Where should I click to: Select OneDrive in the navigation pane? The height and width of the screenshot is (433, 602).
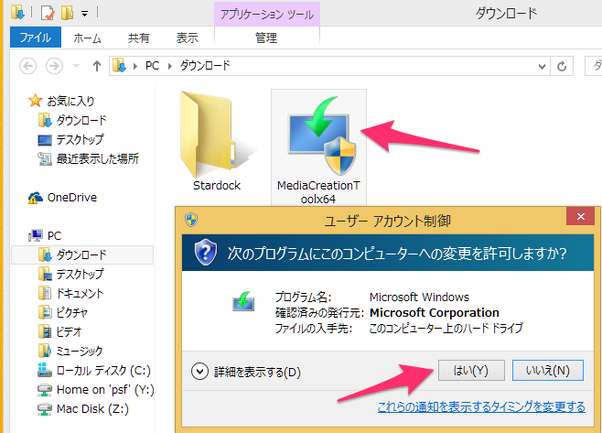(x=62, y=197)
